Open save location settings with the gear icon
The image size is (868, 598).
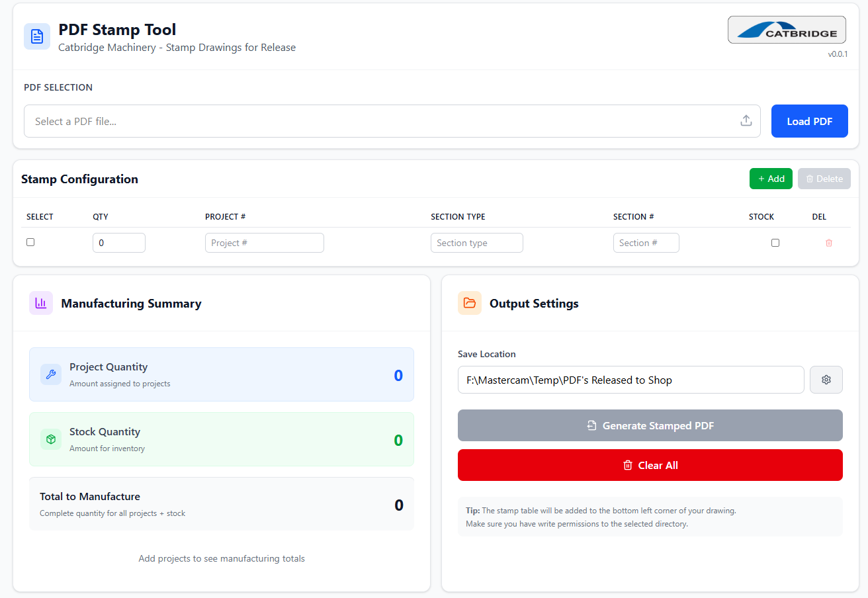point(826,380)
